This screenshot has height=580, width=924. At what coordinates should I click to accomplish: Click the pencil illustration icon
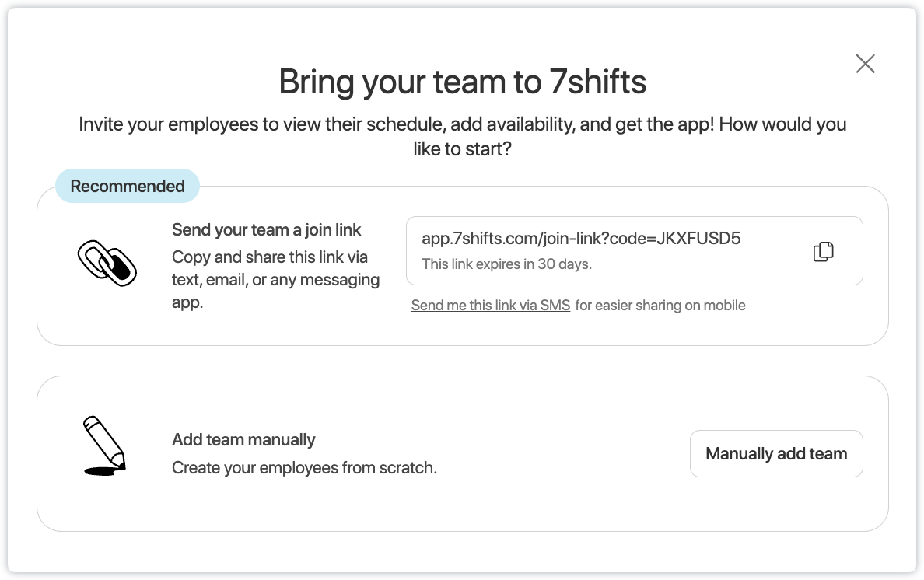(104, 445)
